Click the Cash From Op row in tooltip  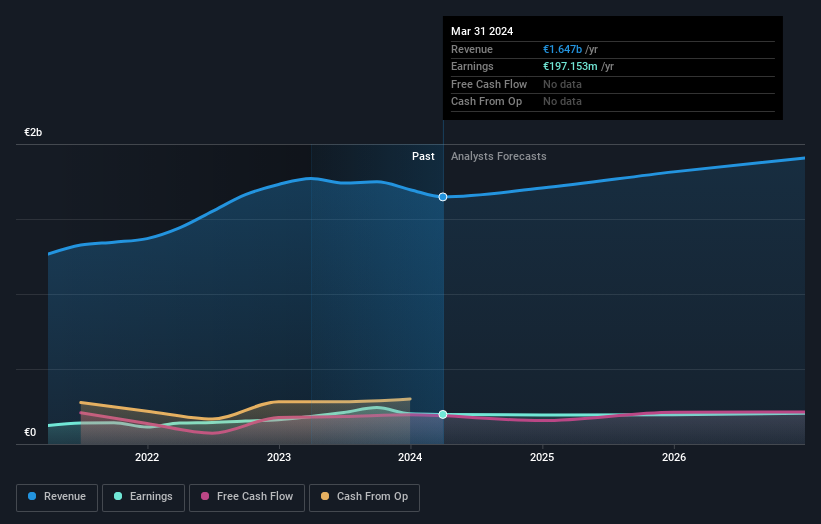[x=613, y=102]
